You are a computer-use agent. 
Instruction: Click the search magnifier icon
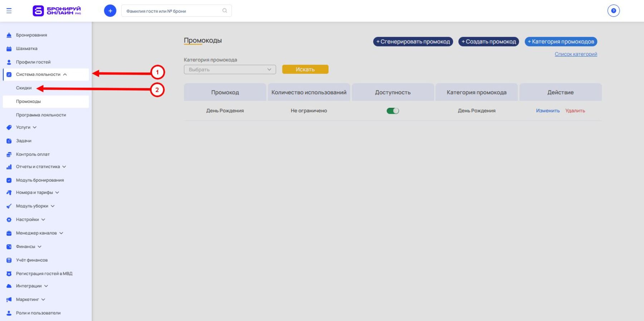(x=225, y=11)
